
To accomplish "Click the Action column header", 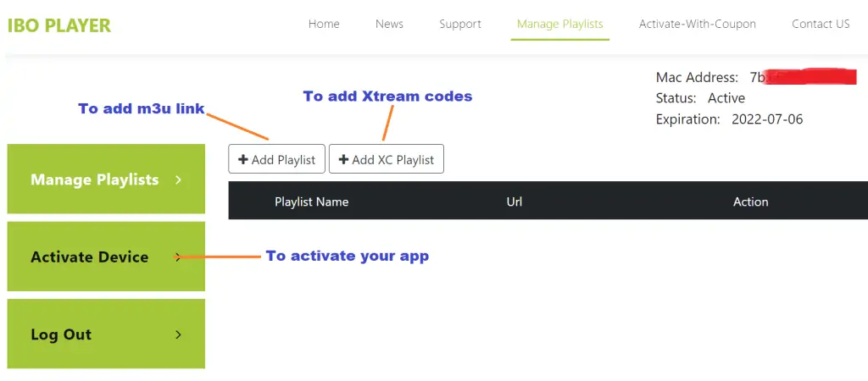I will [750, 202].
